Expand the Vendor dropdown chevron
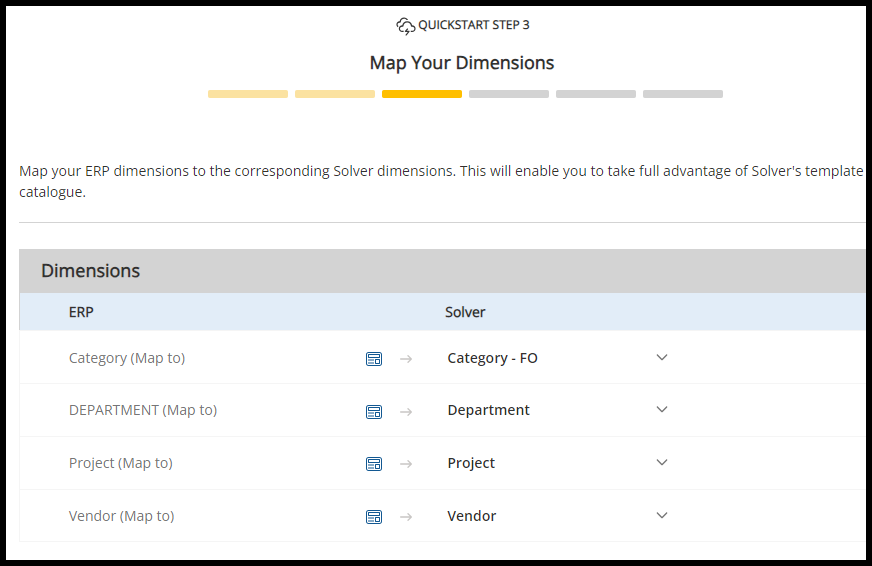 coord(661,516)
